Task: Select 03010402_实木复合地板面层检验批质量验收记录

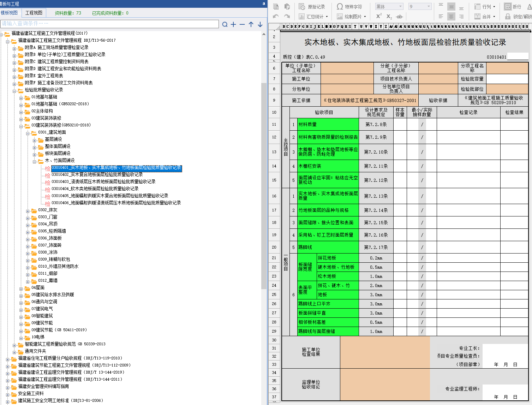Action: click(x=97, y=174)
